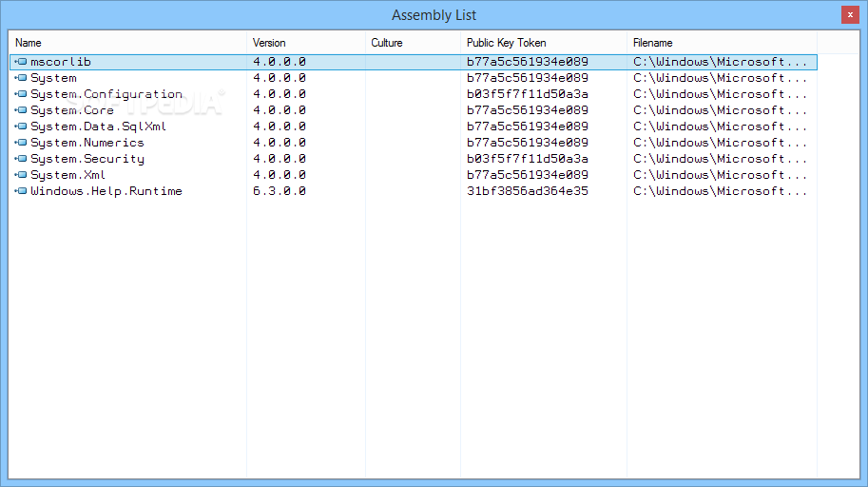Click the icon beside the System assembly
Screen dimensions: 868x487
coord(21,78)
